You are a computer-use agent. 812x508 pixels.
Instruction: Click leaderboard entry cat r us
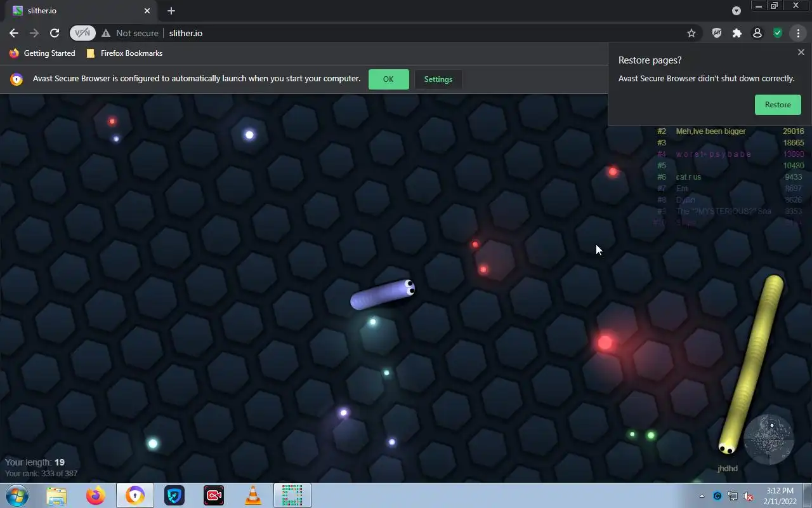tap(689, 177)
